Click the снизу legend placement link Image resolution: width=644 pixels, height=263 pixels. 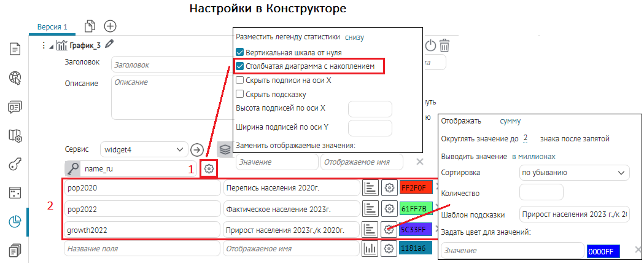click(x=354, y=37)
